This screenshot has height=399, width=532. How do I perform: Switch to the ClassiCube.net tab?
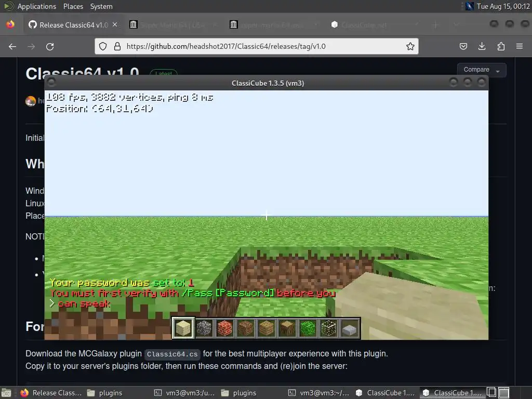372,25
